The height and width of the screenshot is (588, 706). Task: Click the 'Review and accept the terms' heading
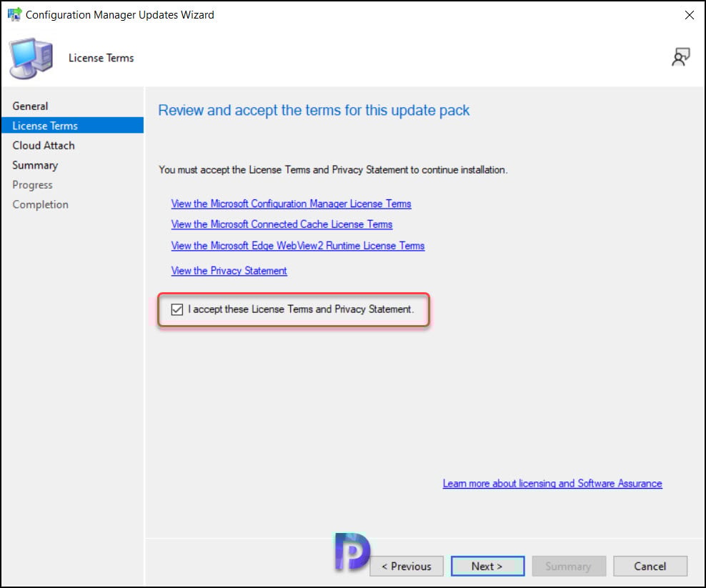click(314, 110)
